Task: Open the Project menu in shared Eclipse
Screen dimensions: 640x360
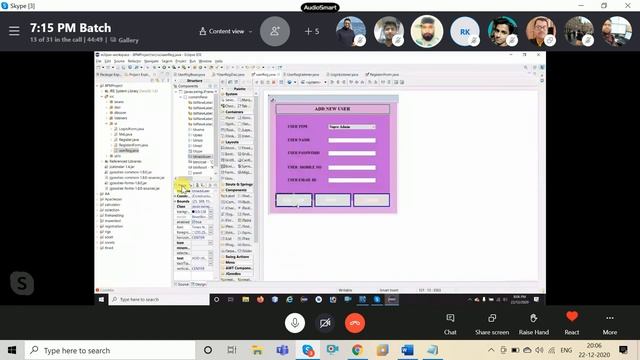Action: click(x=180, y=61)
